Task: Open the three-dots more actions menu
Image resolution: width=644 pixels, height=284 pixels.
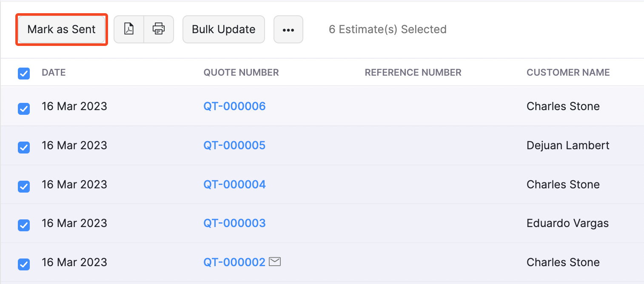Action: (x=288, y=30)
